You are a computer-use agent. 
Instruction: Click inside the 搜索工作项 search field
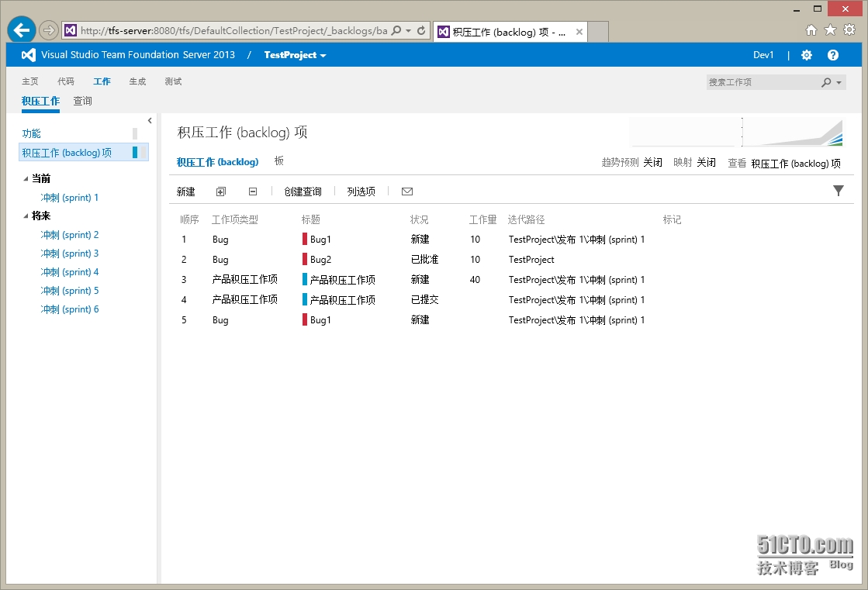tap(763, 82)
